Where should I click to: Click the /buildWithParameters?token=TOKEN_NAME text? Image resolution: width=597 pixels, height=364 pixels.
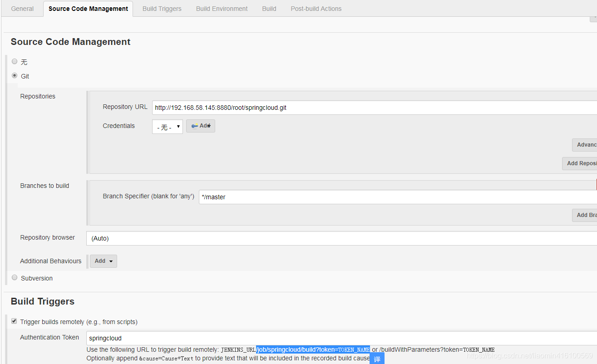click(x=437, y=349)
